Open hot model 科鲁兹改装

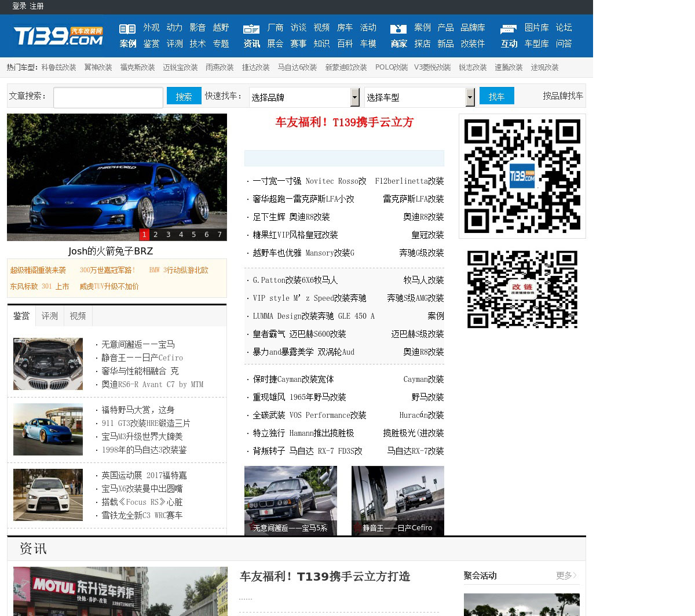58,67
